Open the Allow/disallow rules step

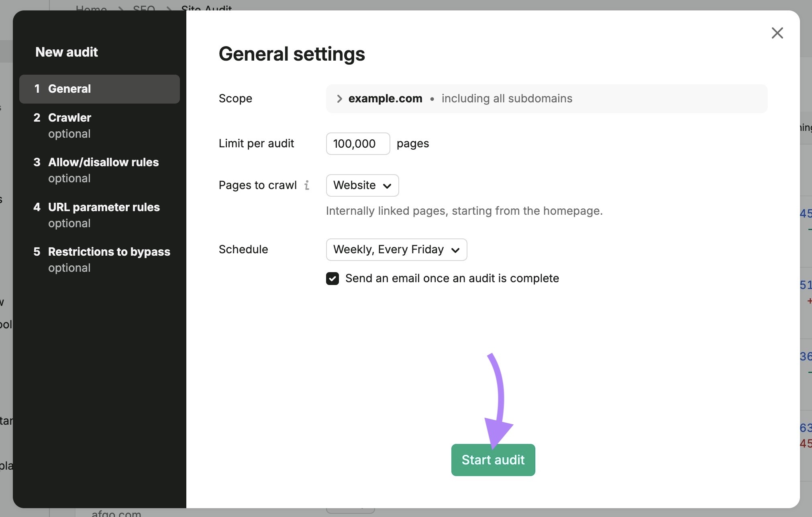coord(100,170)
